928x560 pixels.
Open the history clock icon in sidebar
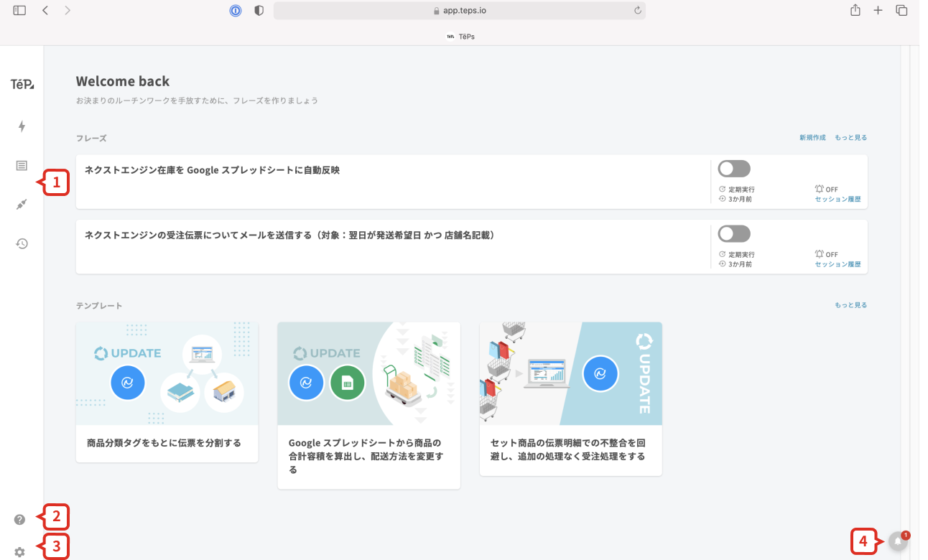click(x=22, y=243)
